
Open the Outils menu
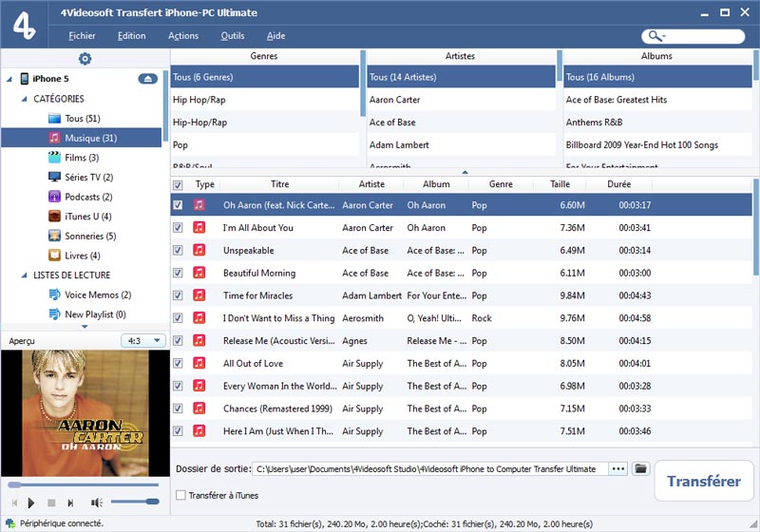point(232,36)
